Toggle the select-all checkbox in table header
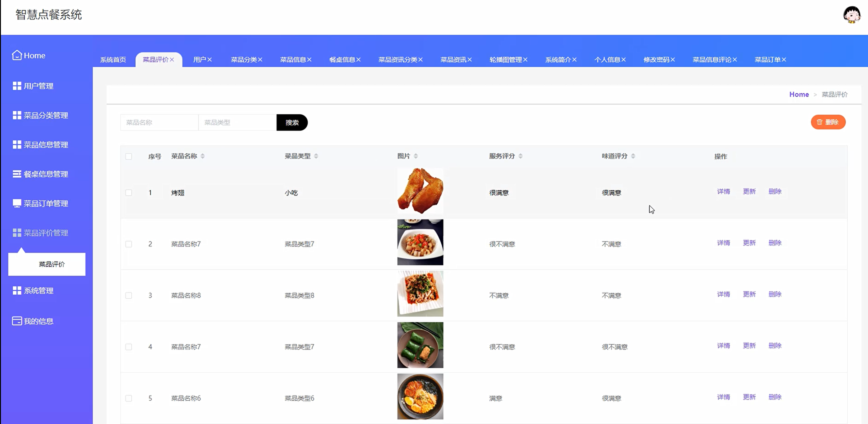The image size is (868, 424). coord(129,156)
